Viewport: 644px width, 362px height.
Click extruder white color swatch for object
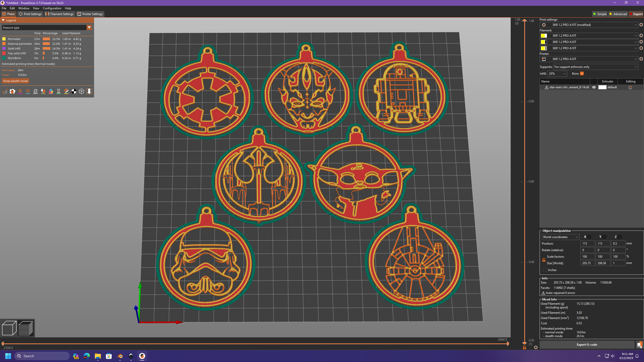(x=602, y=87)
